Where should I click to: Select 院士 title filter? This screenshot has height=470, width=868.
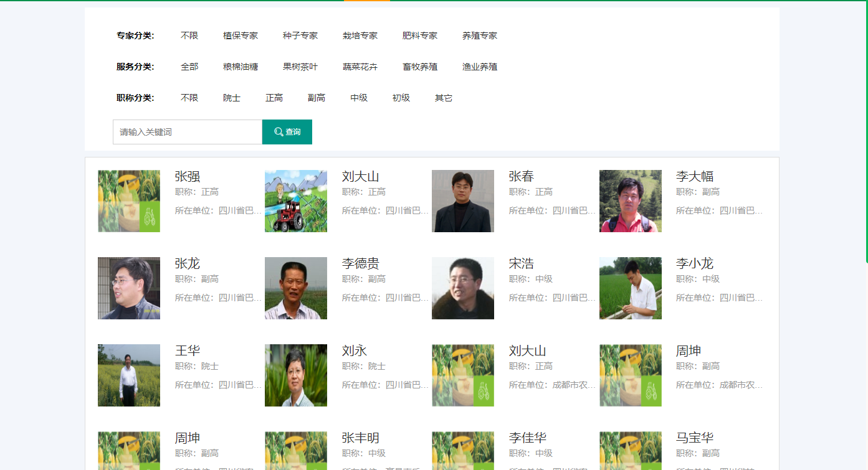click(232, 98)
